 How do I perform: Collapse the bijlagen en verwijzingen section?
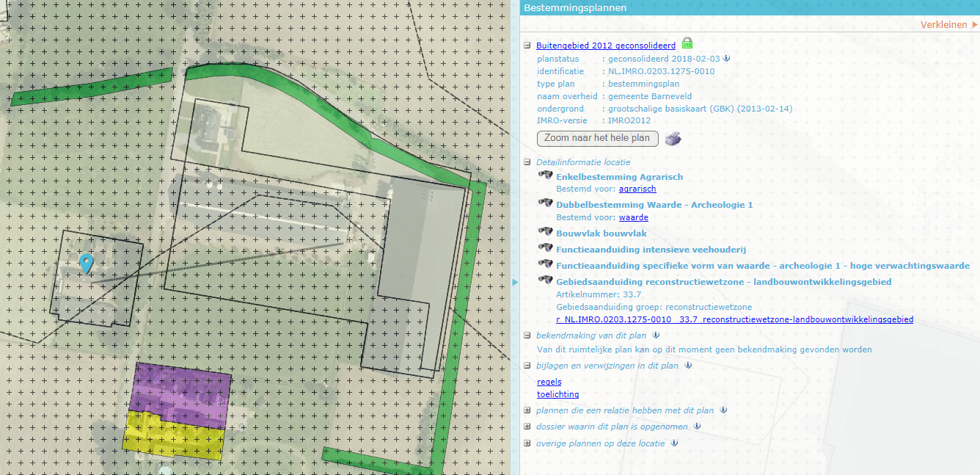[527, 366]
